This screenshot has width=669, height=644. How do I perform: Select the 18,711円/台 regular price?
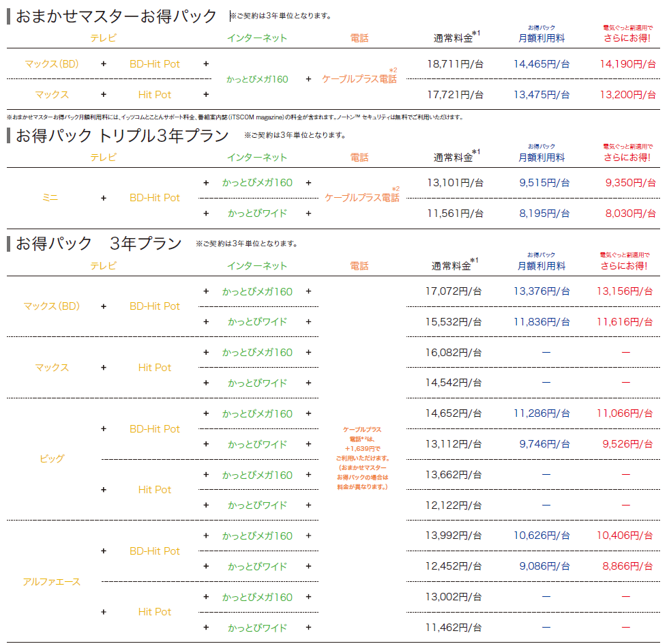pos(456,64)
